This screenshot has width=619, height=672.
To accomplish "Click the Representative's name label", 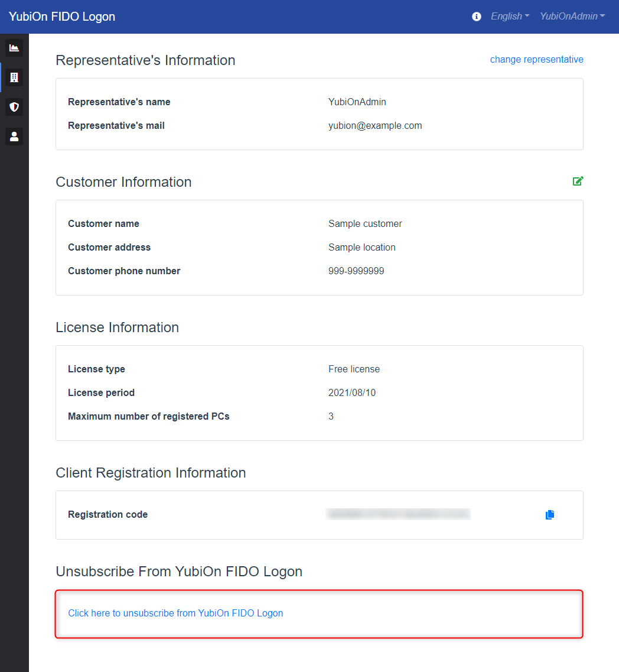I will [119, 102].
